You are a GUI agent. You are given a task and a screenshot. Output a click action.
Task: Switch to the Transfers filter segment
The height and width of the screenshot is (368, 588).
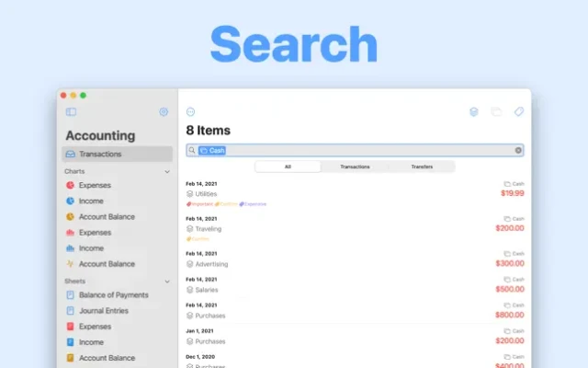[422, 167]
